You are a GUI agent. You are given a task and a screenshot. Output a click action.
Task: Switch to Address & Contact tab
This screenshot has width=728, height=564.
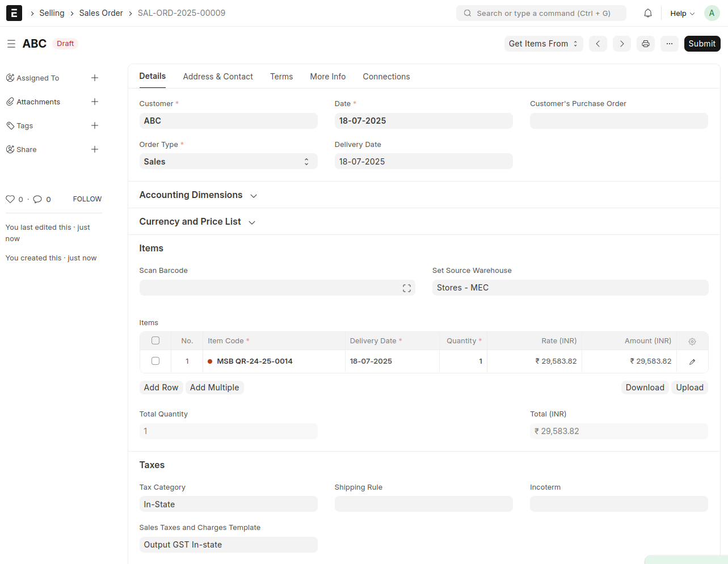[x=218, y=77]
